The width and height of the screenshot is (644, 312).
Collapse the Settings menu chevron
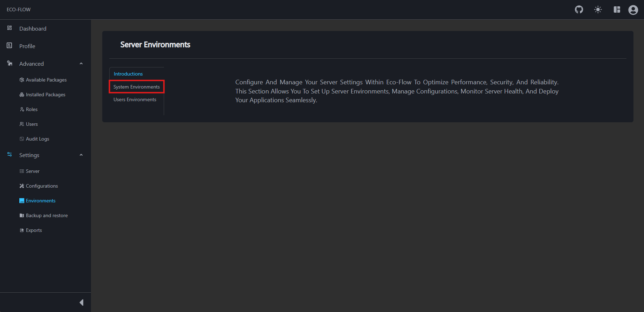tap(81, 155)
